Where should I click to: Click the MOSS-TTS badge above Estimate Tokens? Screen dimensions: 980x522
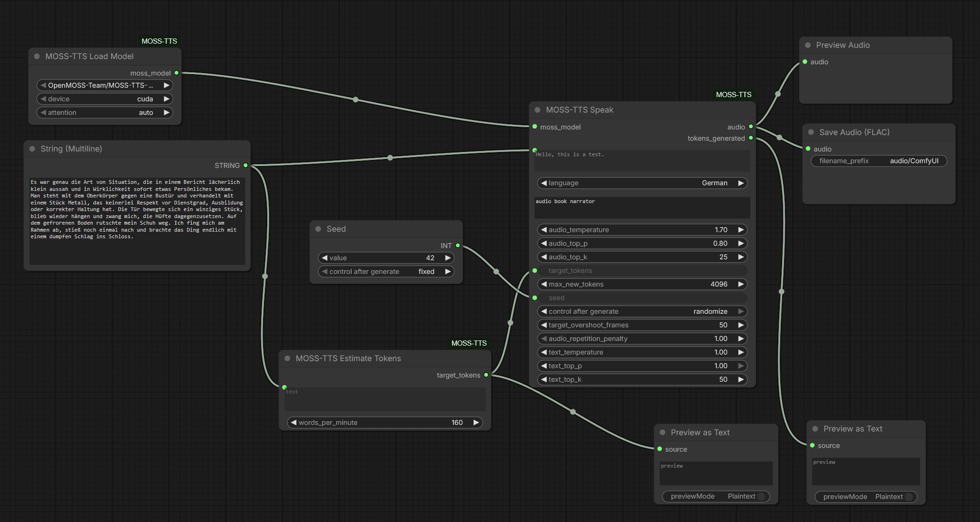pyautogui.click(x=469, y=343)
